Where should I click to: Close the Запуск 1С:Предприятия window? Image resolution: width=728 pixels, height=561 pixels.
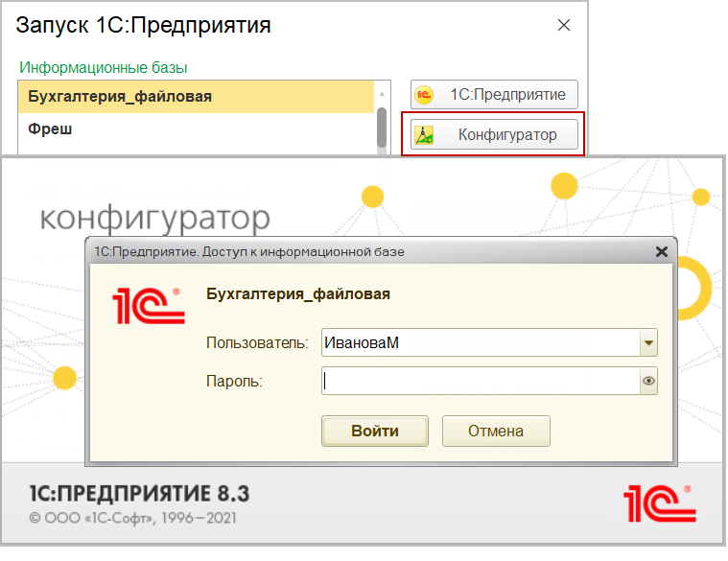pyautogui.click(x=564, y=25)
